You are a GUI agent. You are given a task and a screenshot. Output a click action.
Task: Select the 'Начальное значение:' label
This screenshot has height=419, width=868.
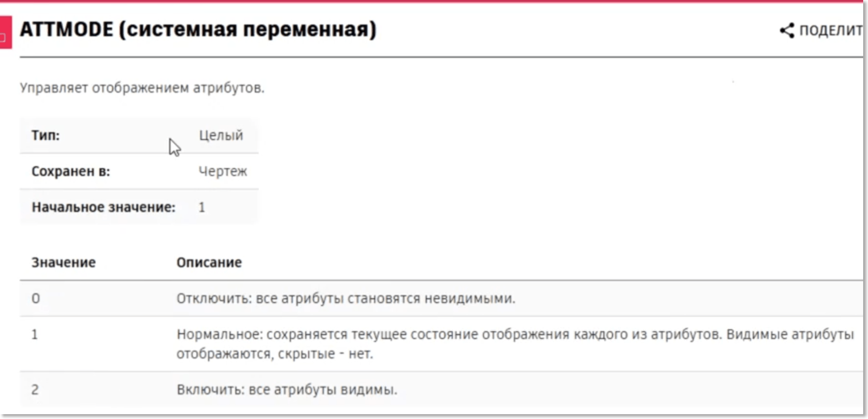click(103, 207)
